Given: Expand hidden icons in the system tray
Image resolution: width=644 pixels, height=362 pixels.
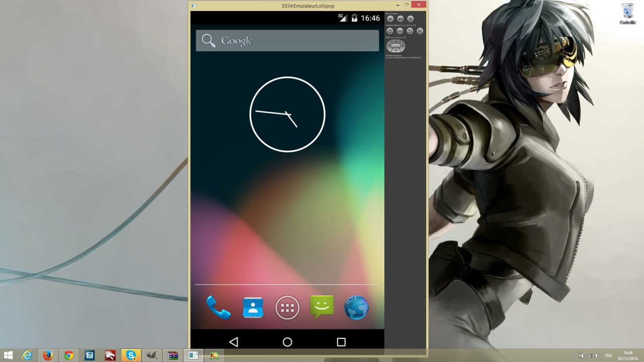Looking at the screenshot, I should click(573, 355).
